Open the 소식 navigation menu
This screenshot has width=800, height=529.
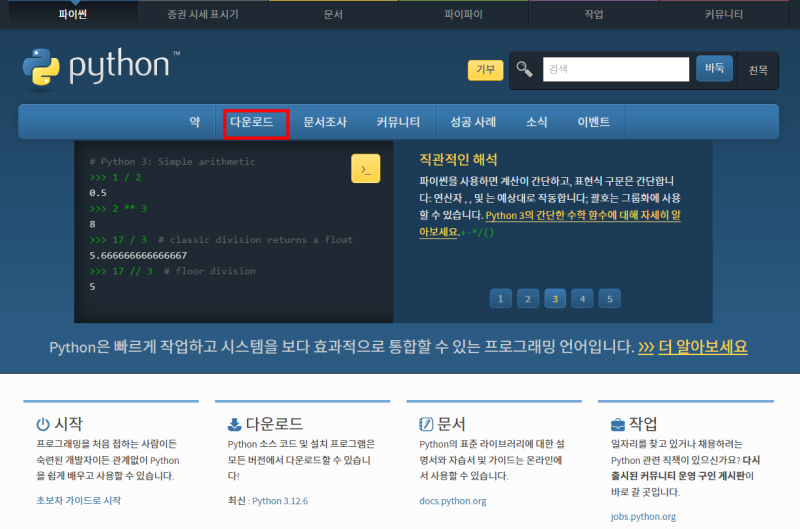tap(537, 122)
